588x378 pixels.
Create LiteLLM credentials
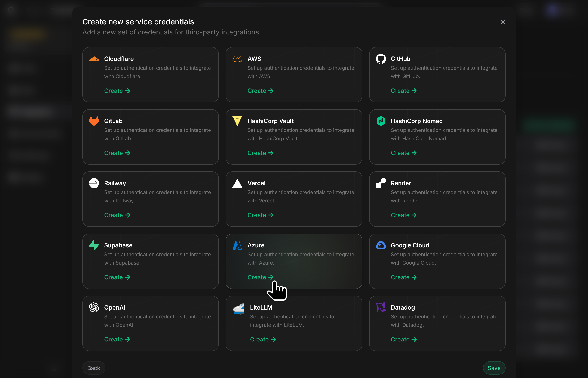point(263,339)
